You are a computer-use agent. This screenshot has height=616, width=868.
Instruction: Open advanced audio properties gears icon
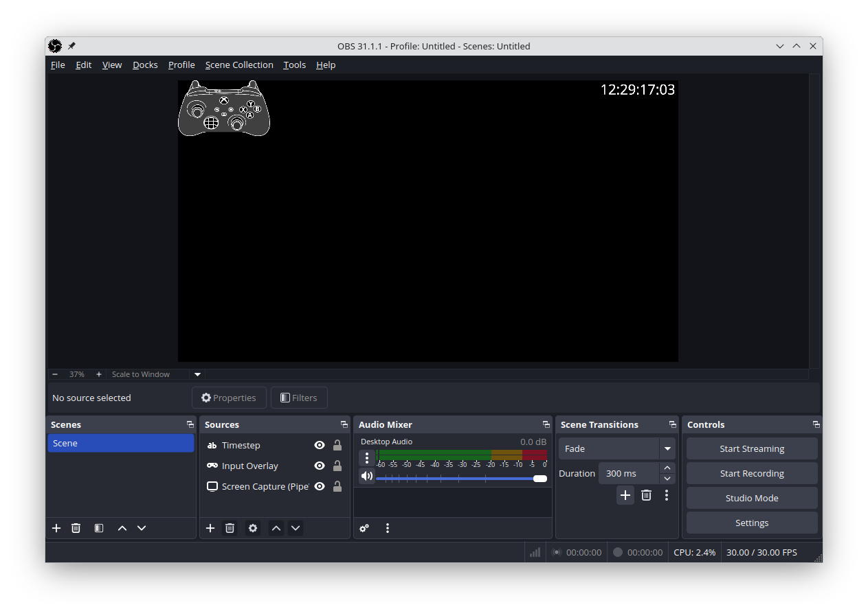(364, 528)
